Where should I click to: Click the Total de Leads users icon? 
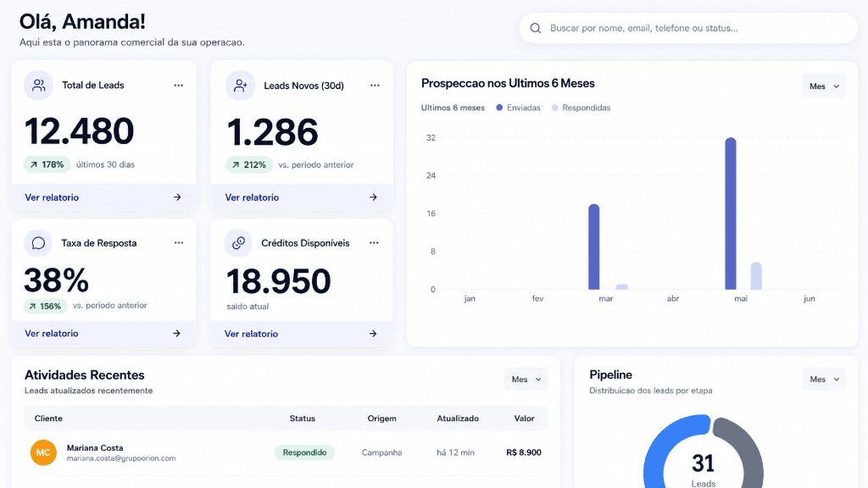(38, 86)
